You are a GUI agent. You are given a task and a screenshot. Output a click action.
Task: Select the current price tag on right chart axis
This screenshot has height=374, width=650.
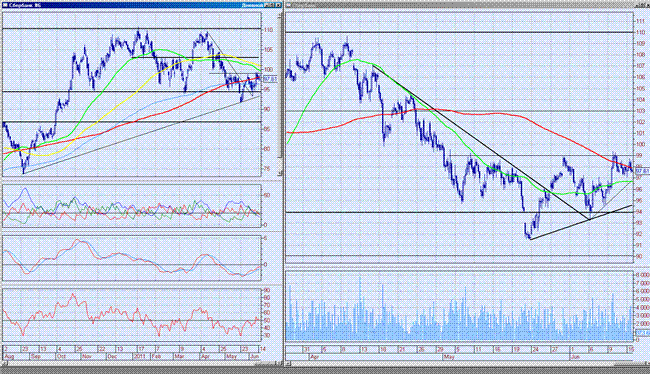click(642, 171)
